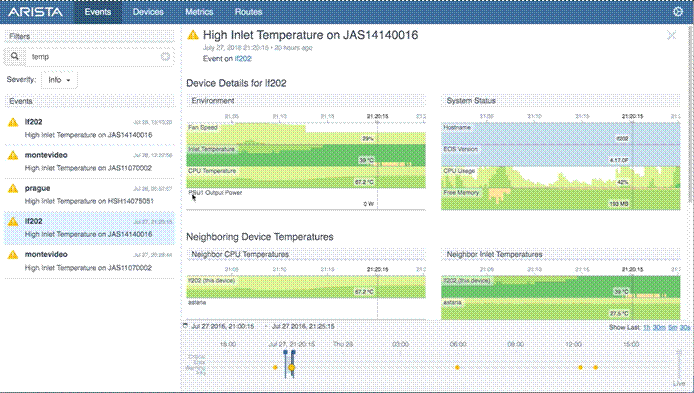
Task: Clear the filter text 'temp'
Action: [165, 56]
